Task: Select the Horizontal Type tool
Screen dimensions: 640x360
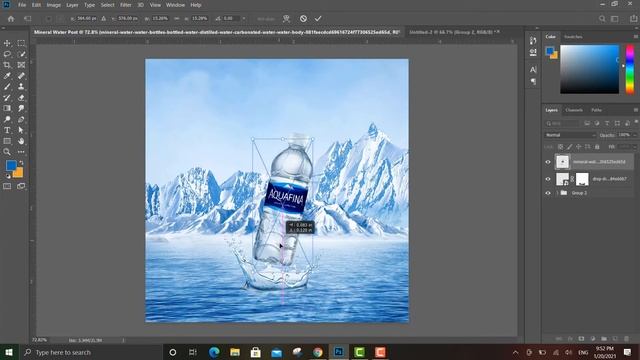Action: [7, 130]
